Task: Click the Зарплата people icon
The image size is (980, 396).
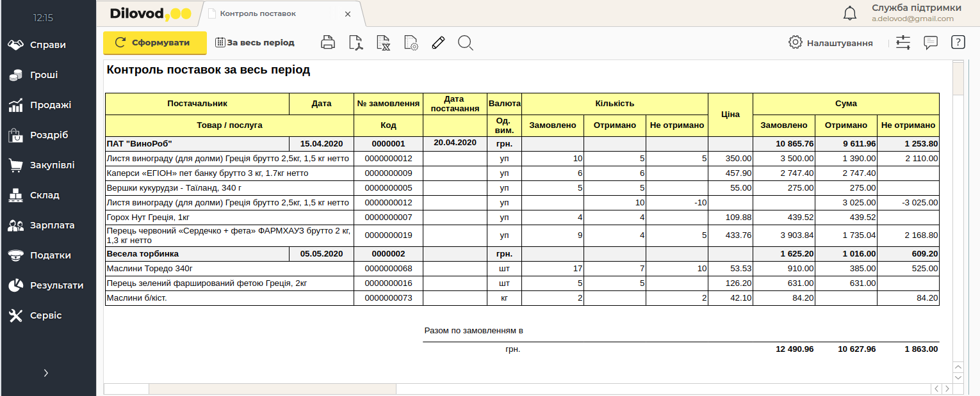Action: coord(16,225)
